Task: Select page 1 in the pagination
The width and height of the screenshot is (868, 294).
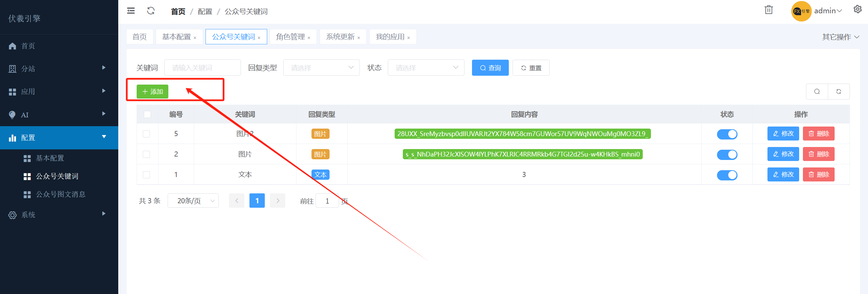Action: [x=257, y=201]
